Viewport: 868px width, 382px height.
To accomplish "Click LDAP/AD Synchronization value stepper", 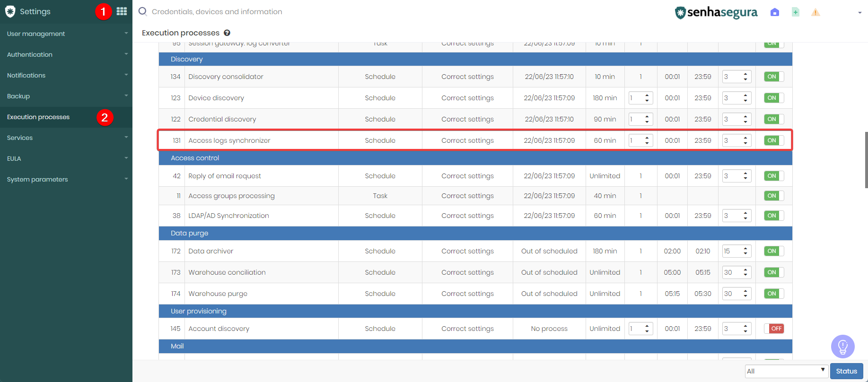I will (x=737, y=216).
